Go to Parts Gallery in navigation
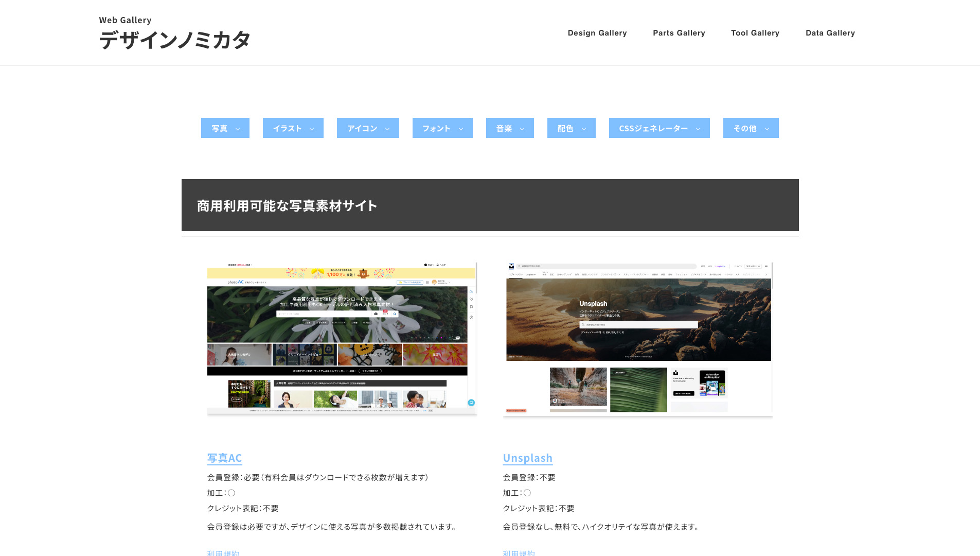Image resolution: width=980 pixels, height=556 pixels. click(x=679, y=33)
